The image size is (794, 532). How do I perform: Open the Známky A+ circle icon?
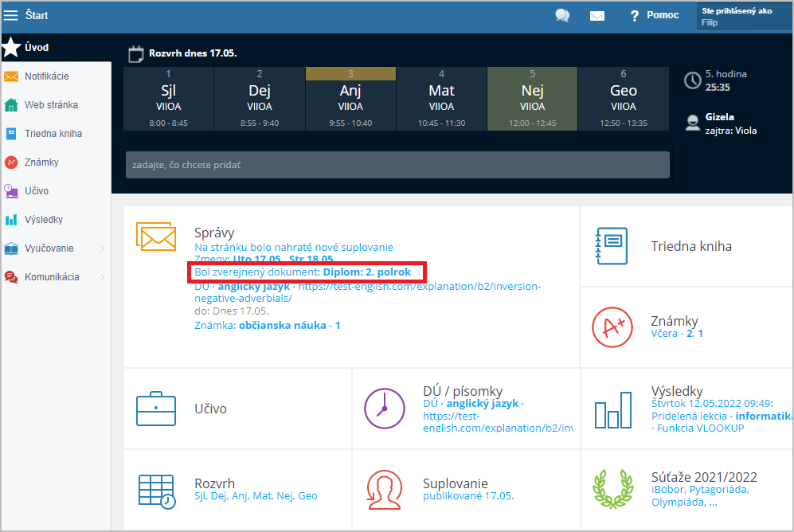612,327
